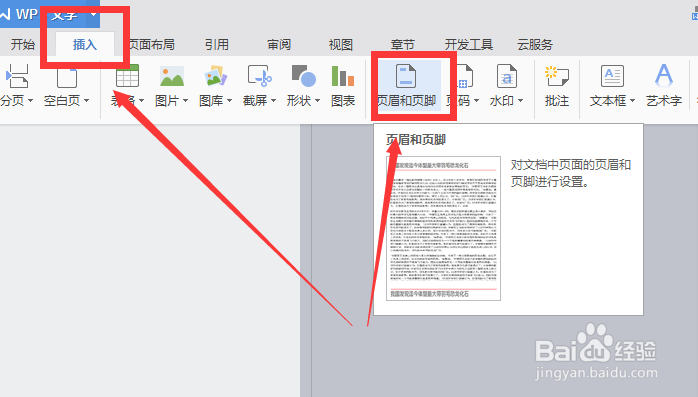Screen dimensions: 698x397
Task: Insert a chart with 图表 icon
Action: (343, 76)
